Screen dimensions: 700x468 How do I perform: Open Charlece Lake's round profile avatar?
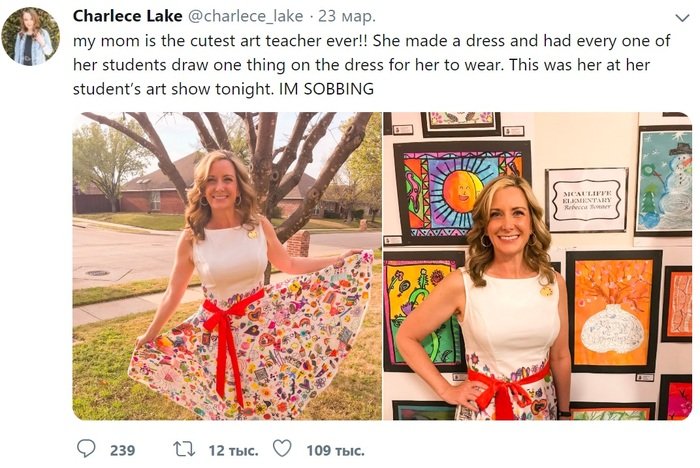tap(30, 36)
